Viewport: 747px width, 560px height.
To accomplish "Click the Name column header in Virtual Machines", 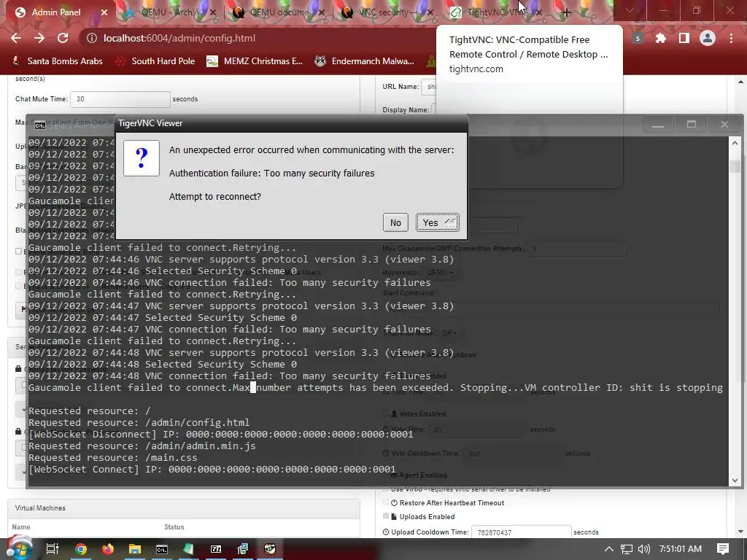I will tap(21, 526).
